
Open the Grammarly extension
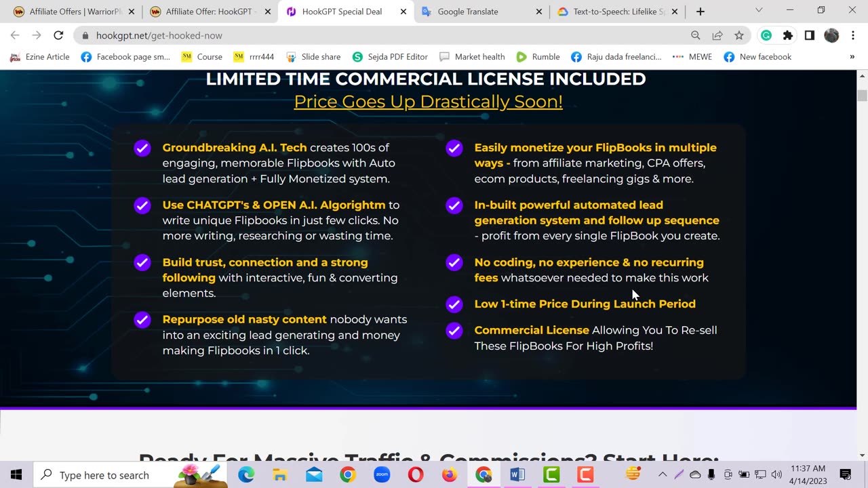pyautogui.click(x=766, y=35)
